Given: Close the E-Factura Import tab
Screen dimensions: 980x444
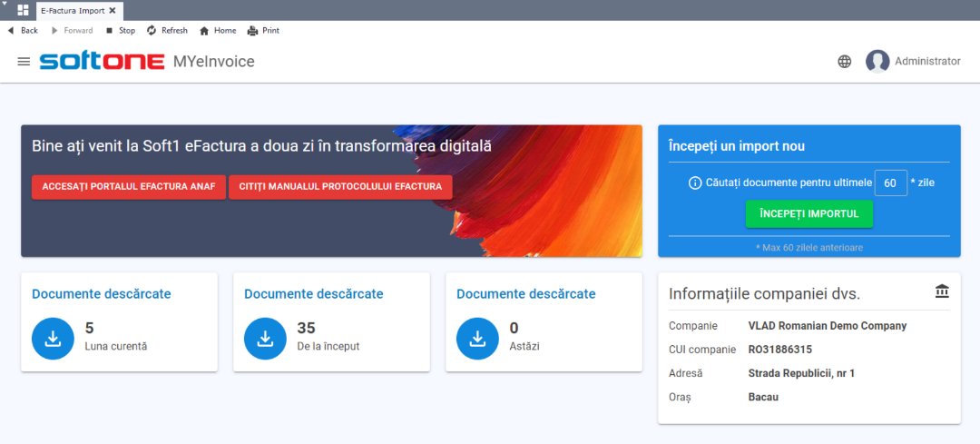Looking at the screenshot, I should pos(113,11).
